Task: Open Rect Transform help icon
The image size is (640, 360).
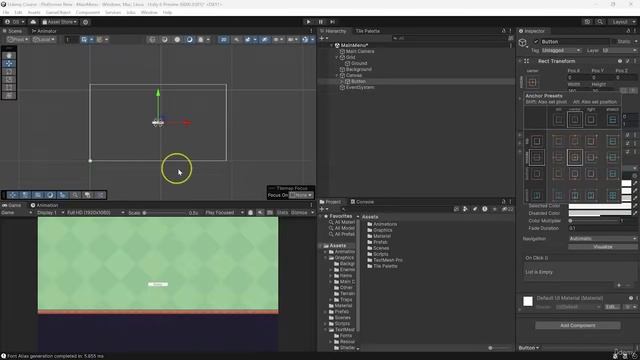Action: 620,61
